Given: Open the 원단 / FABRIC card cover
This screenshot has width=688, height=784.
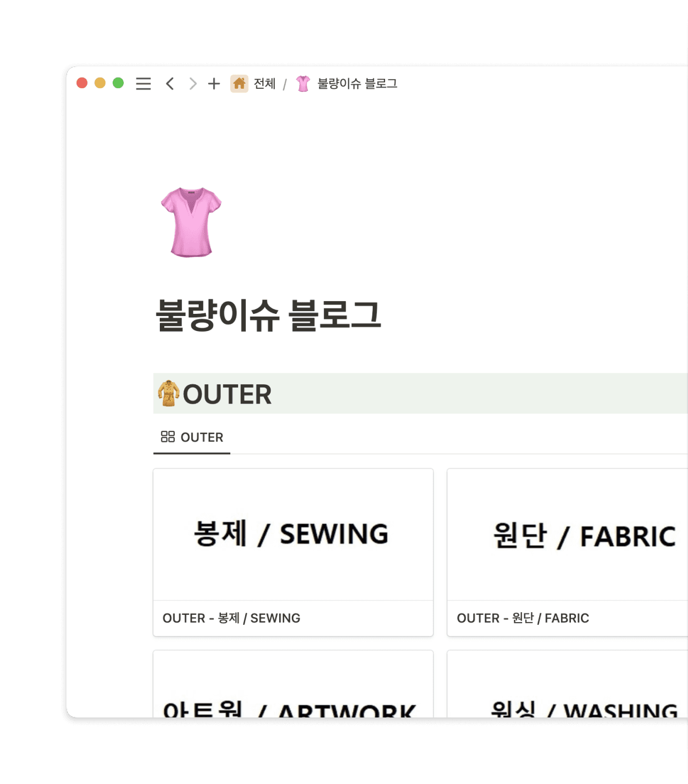Looking at the screenshot, I should (x=567, y=534).
